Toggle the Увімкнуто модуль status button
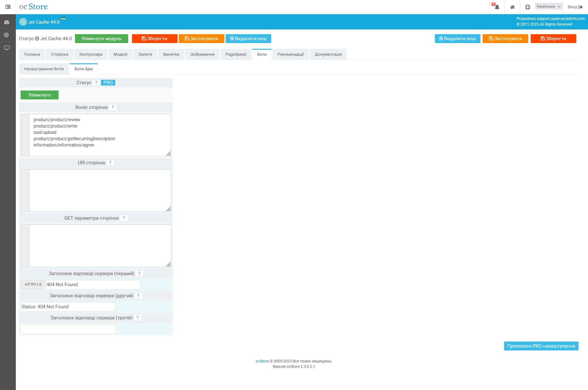Viewport: 588px width, 390px height. (101, 39)
